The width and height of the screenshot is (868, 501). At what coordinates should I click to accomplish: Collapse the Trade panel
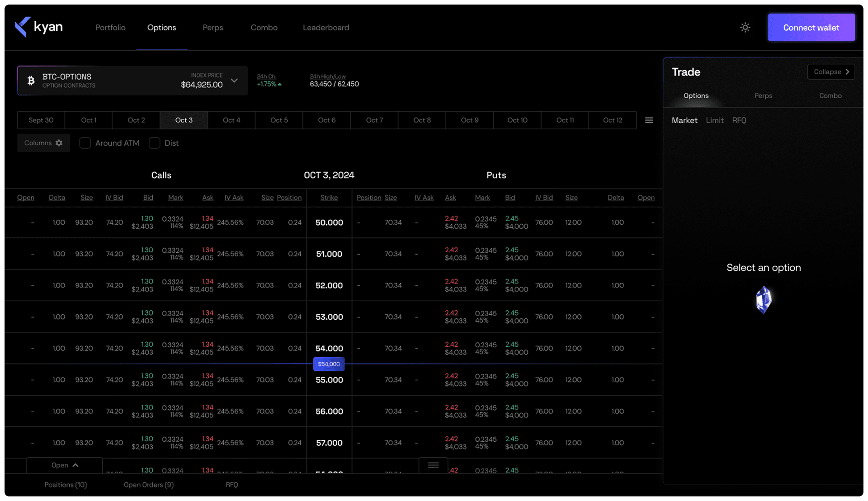click(x=830, y=72)
